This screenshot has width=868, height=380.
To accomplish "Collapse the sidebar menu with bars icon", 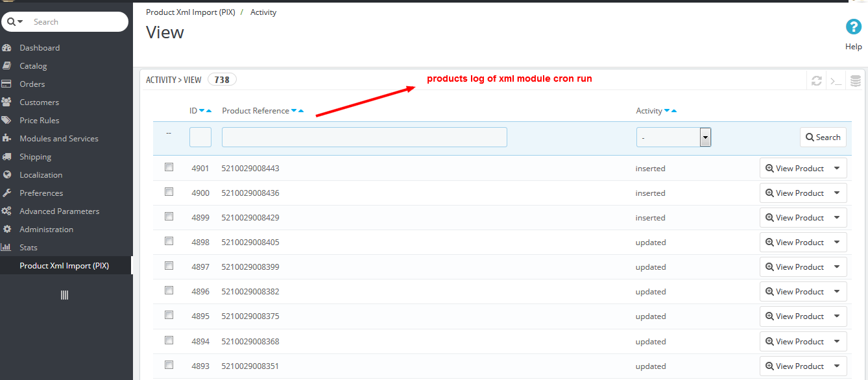I will pyautogui.click(x=64, y=295).
